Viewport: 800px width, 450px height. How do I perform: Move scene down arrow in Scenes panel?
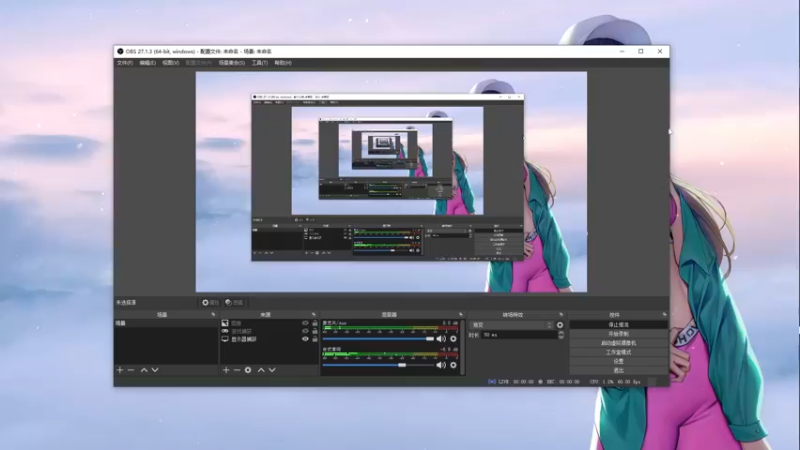pyautogui.click(x=155, y=370)
